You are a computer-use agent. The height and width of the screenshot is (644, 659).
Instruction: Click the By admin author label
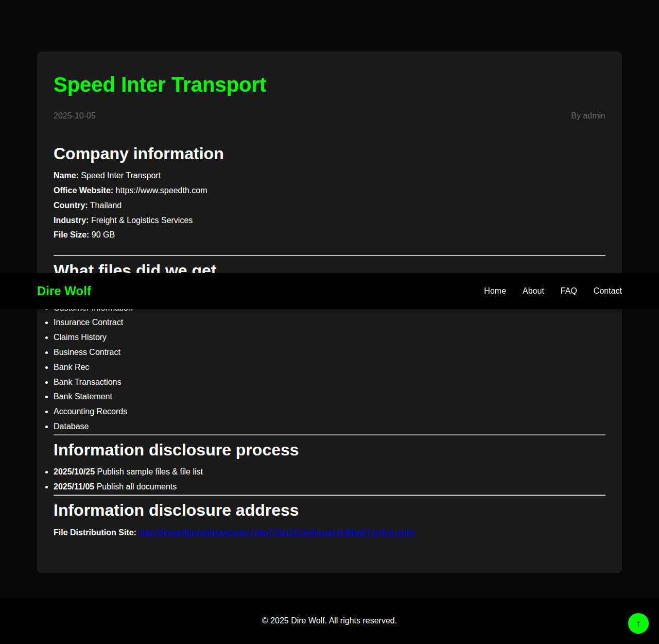pyautogui.click(x=588, y=116)
